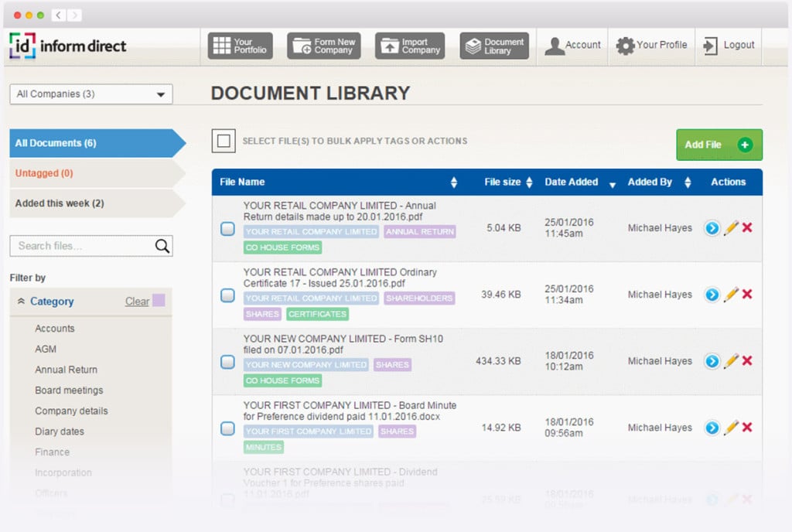View the annual return PDF with blue arrow action
The width and height of the screenshot is (792, 532).
coord(712,228)
